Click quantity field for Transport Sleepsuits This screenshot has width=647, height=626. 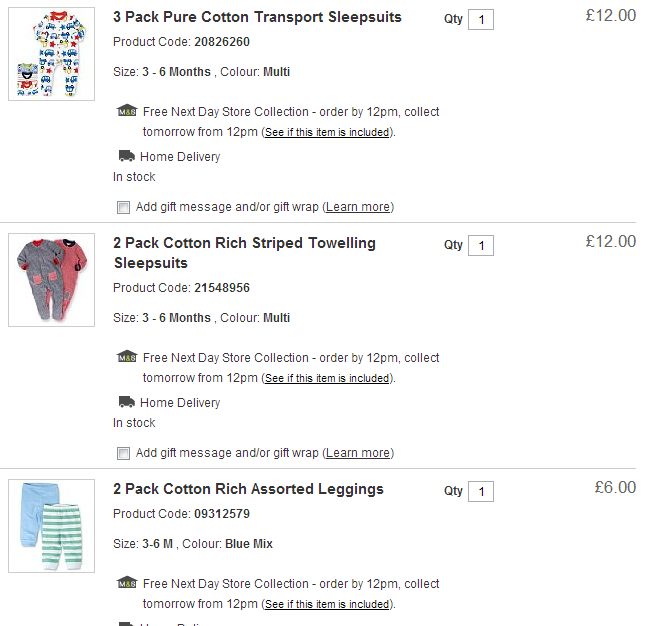click(x=481, y=20)
